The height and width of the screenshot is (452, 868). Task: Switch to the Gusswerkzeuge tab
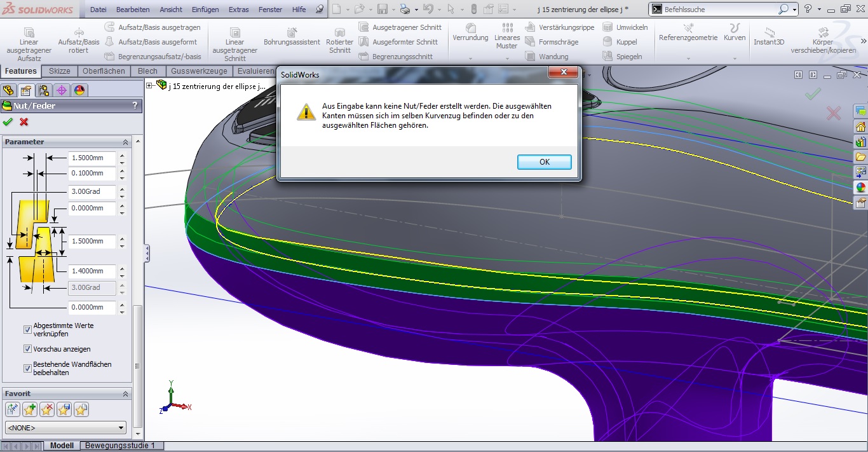click(x=199, y=71)
